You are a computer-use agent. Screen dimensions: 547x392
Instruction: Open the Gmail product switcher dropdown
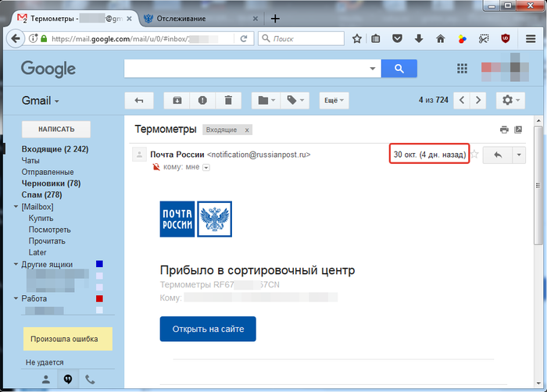[39, 101]
